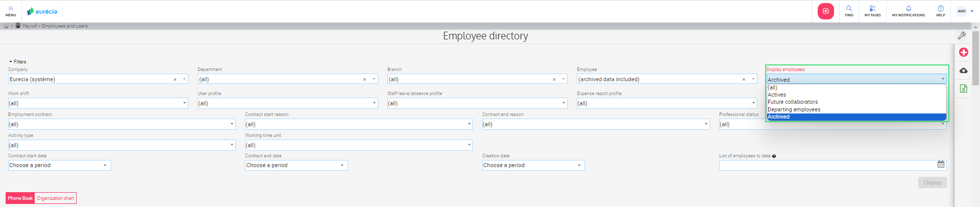980x207 pixels.
Task: Click the pink quick-add button in header
Action: tap(825, 11)
